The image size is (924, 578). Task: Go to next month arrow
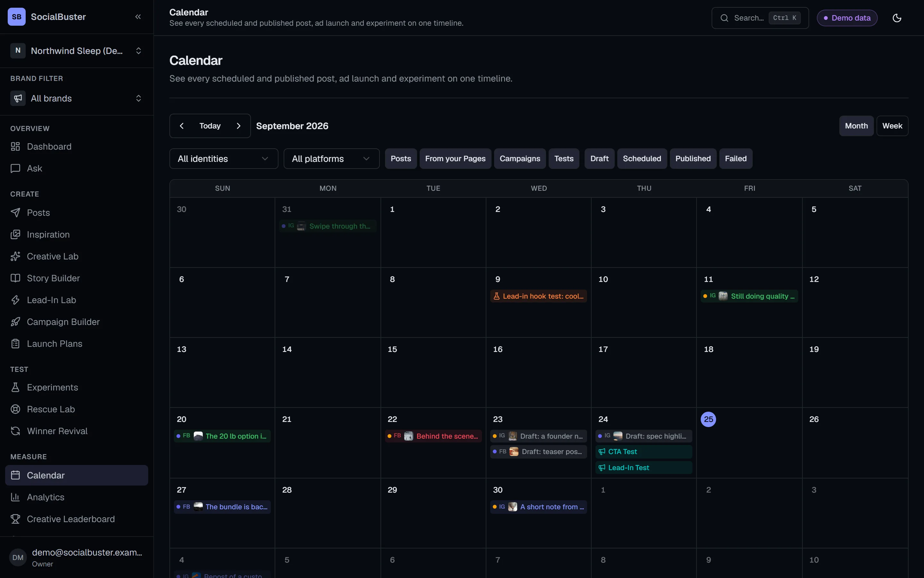(239, 126)
